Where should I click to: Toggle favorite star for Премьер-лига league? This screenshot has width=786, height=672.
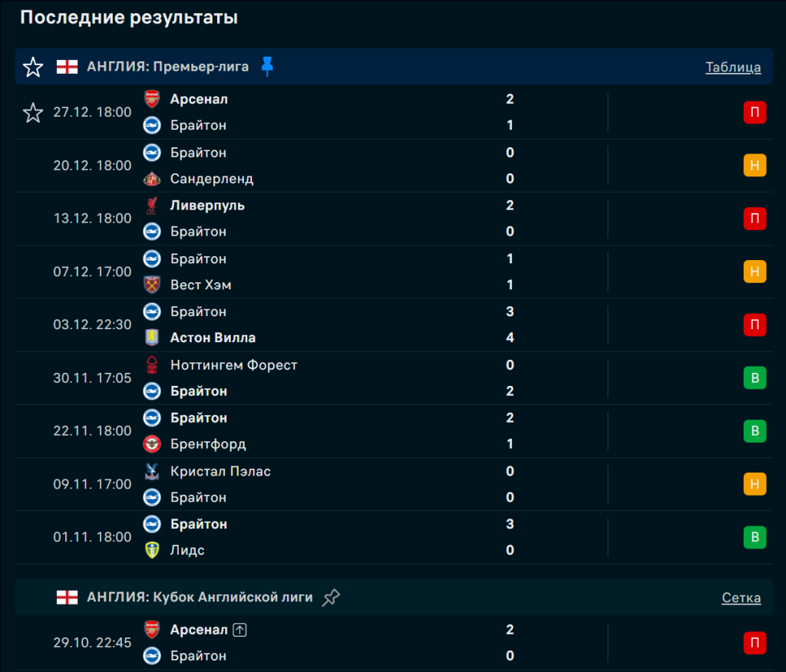(33, 68)
